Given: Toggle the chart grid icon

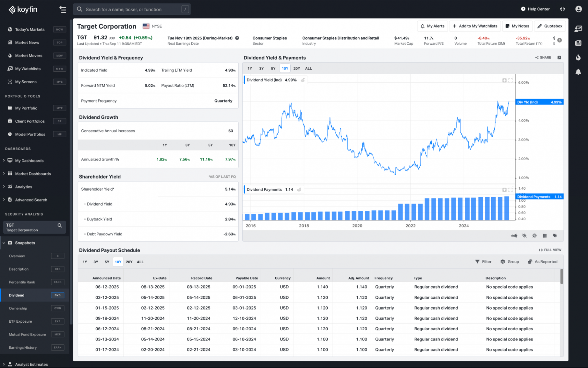Looking at the screenshot, I should point(545,236).
